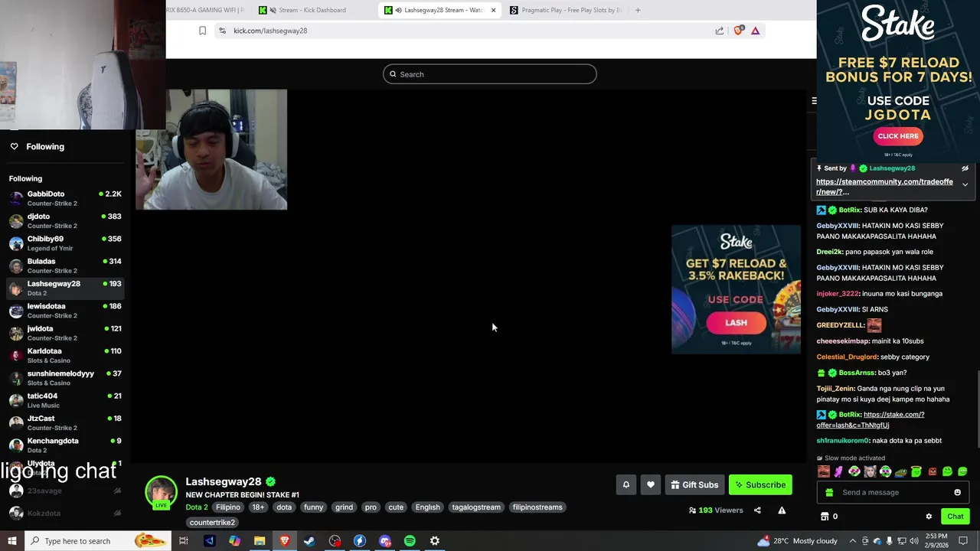Viewport: 980px width, 551px height.
Task: Open emoji picker in message box
Action: [957, 492]
